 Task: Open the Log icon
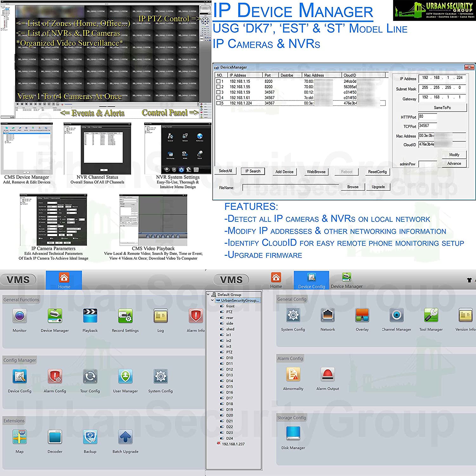[x=161, y=316]
